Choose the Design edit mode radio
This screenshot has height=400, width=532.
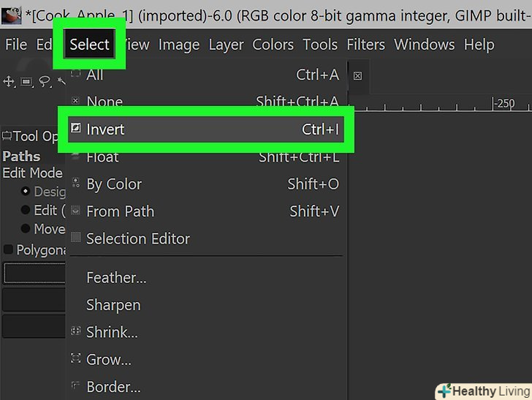26,192
